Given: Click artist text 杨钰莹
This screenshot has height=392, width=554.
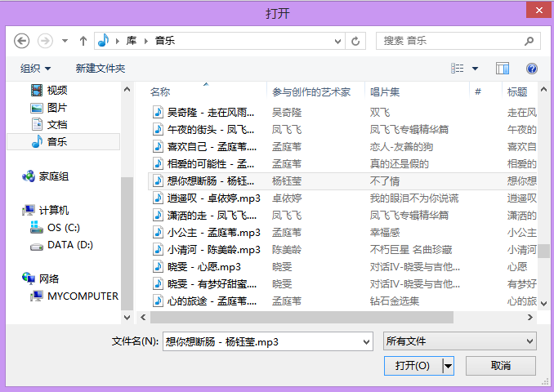Looking at the screenshot, I should click(x=287, y=181).
